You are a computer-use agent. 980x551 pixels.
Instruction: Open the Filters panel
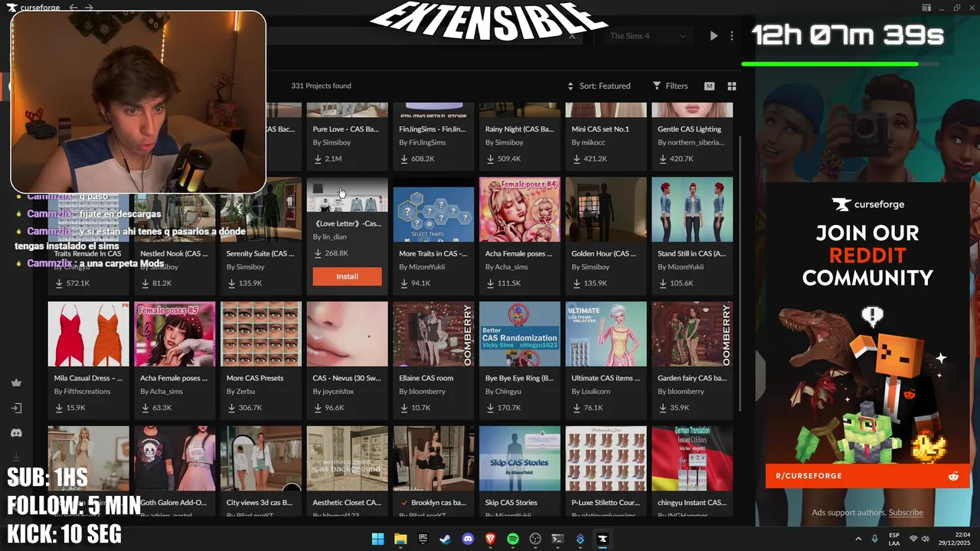[670, 86]
